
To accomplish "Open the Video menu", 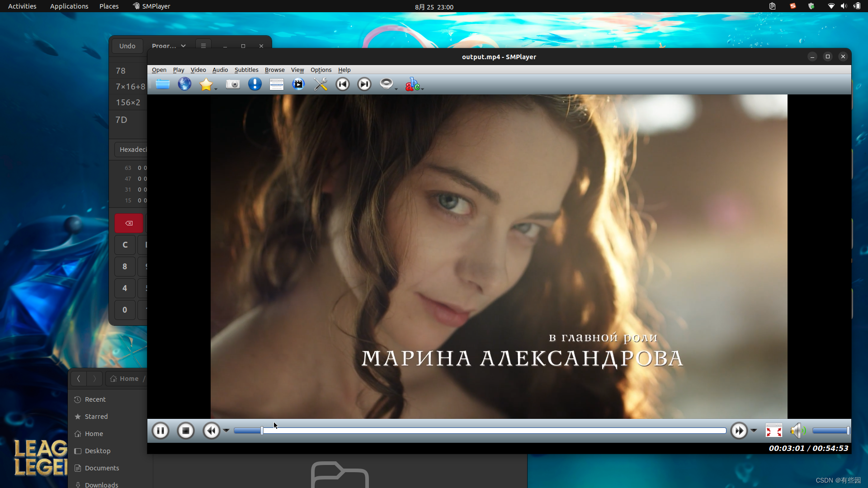I will click(198, 70).
